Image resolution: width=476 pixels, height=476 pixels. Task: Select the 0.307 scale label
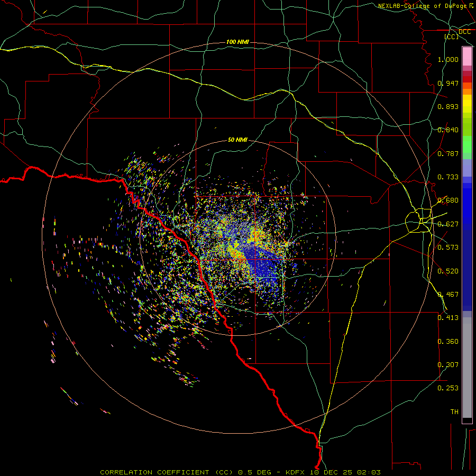click(448, 365)
